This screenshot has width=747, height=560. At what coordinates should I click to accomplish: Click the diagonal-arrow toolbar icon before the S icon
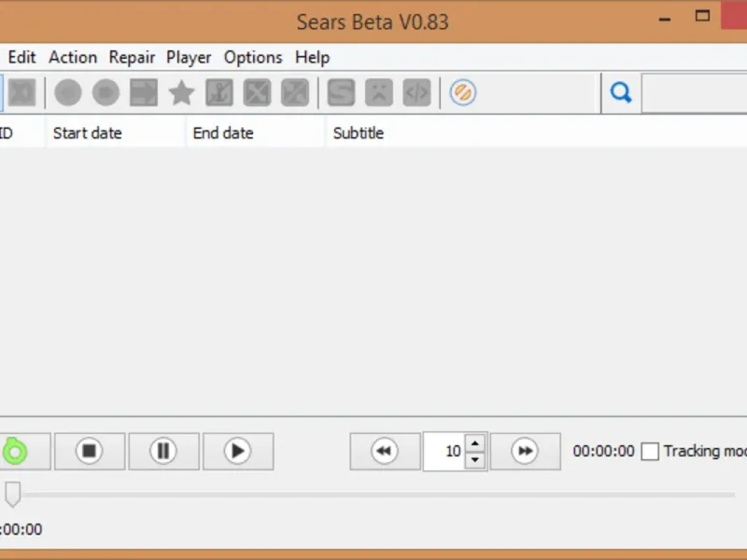click(x=295, y=92)
